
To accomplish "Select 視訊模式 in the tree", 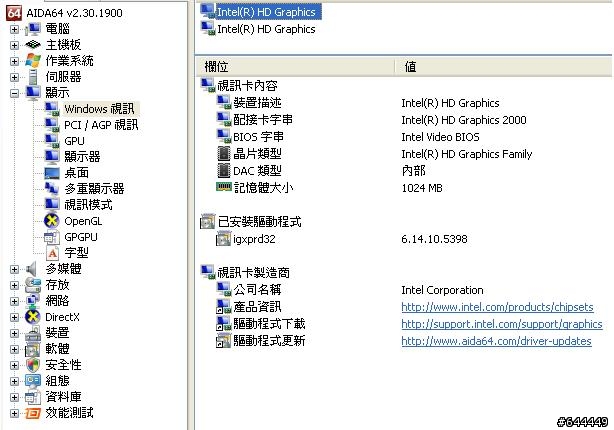I will coord(88,205).
